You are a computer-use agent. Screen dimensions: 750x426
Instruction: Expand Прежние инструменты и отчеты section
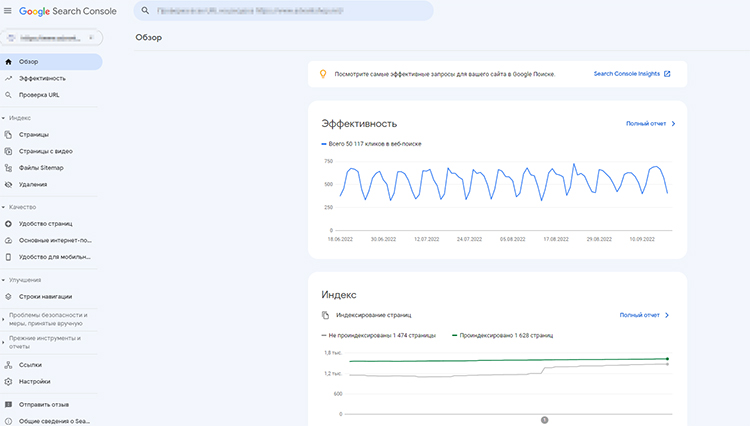coord(4,342)
